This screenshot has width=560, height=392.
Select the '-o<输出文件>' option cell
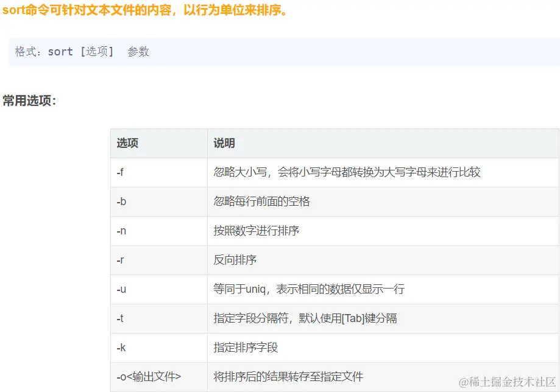(x=159, y=377)
